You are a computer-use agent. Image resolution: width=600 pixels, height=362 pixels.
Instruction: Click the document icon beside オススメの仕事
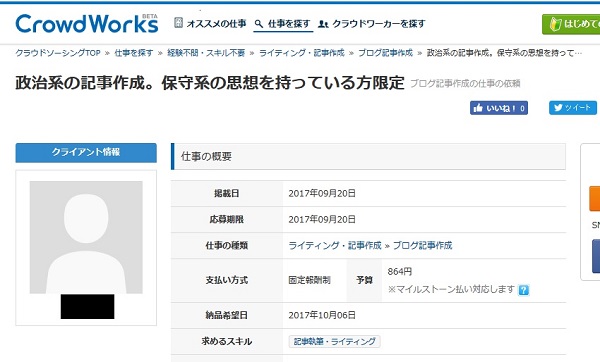[178, 23]
